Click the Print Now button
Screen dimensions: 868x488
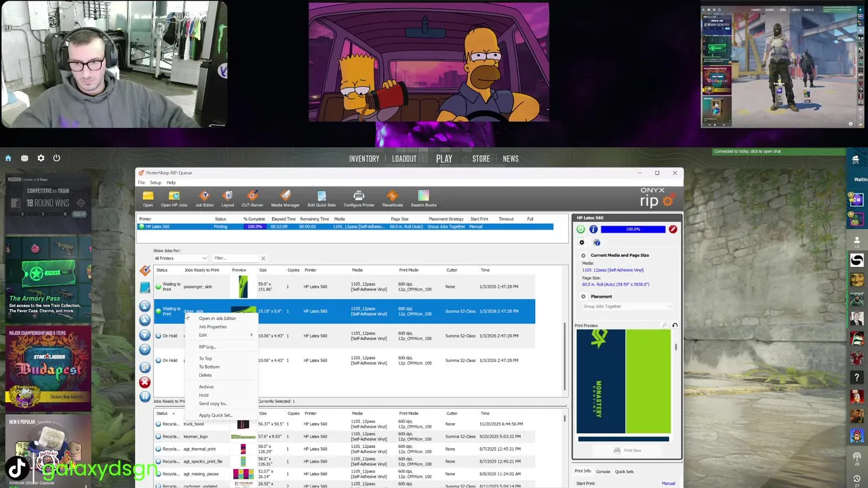pyautogui.click(x=627, y=451)
